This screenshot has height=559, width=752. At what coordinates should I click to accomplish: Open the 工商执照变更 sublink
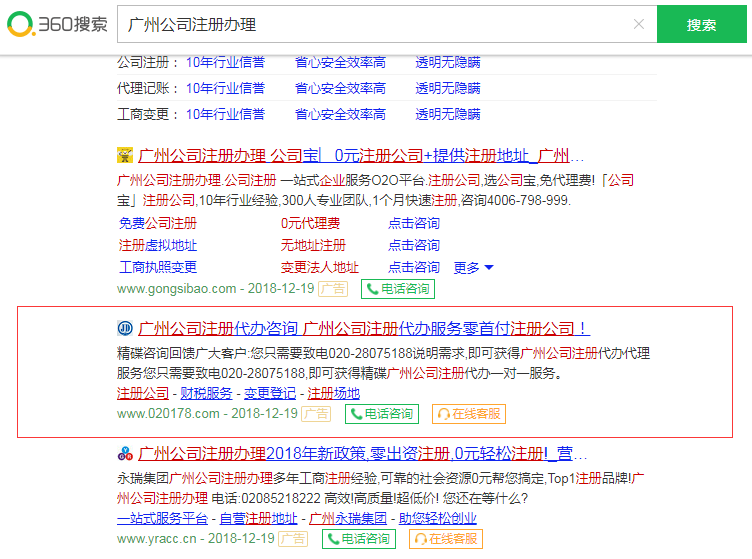click(x=158, y=267)
